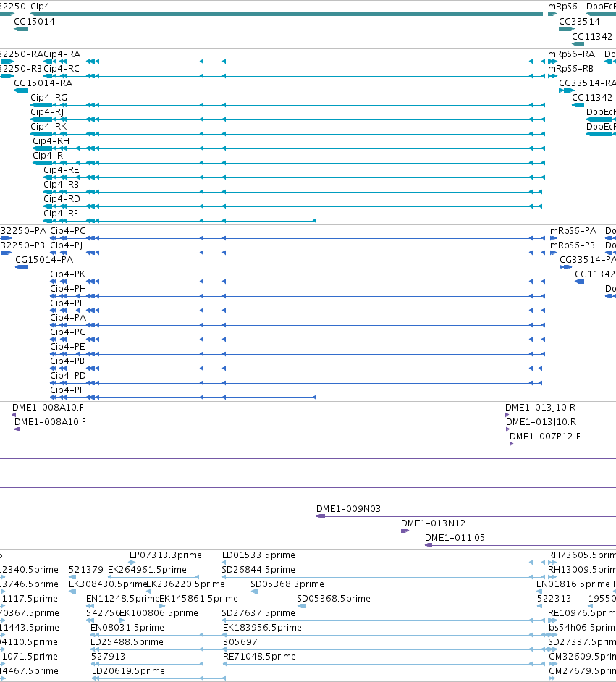This screenshot has width=616, height=682.
Task: Click the Cip4-PB protein label
Action: pos(67,361)
